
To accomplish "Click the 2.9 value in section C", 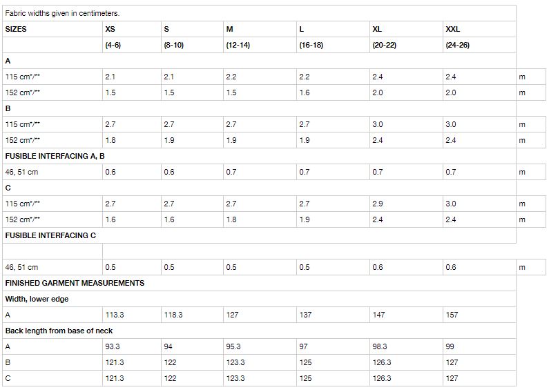I will point(406,204).
